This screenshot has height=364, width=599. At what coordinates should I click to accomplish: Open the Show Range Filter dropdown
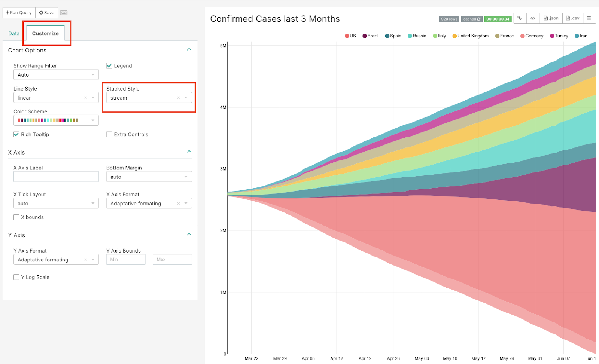pyautogui.click(x=56, y=75)
